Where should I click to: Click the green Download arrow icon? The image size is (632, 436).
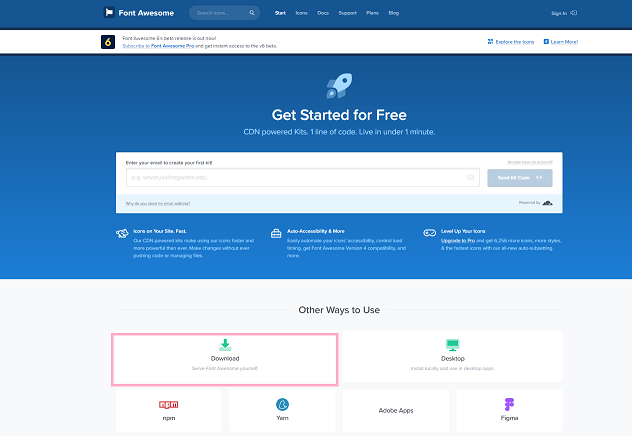(225, 345)
